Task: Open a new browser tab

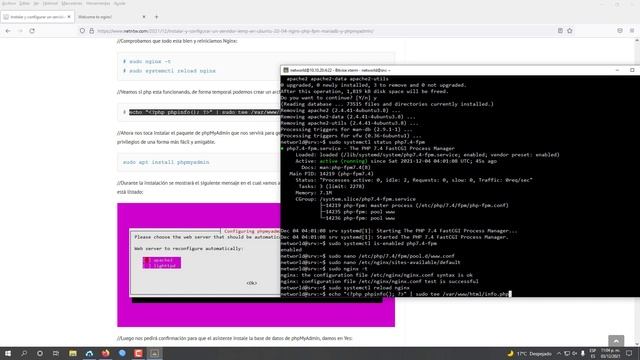Action: tap(156, 17)
